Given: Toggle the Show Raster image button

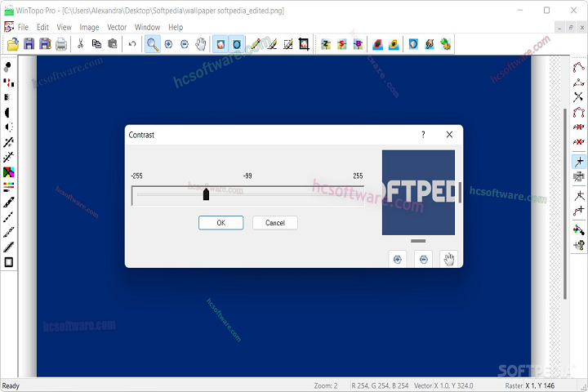Looking at the screenshot, I should [x=220, y=44].
